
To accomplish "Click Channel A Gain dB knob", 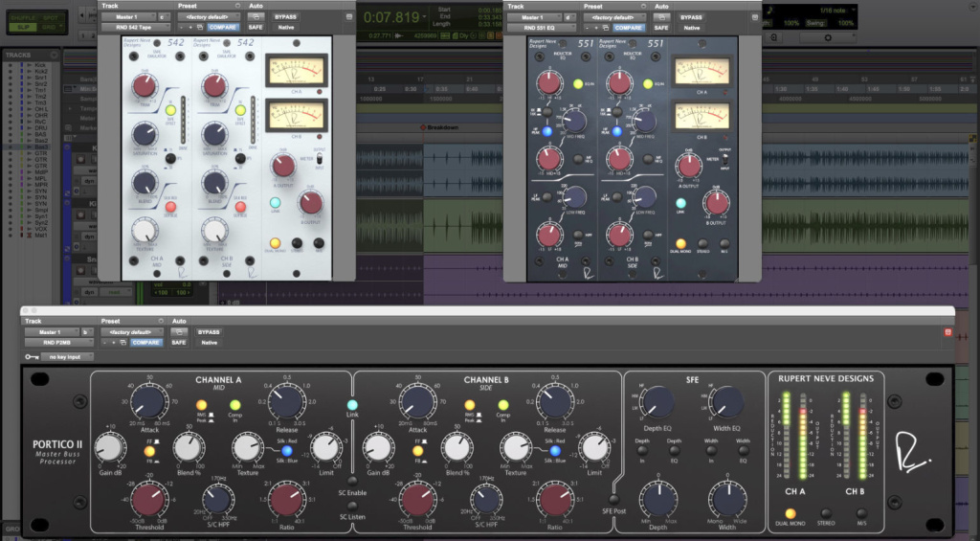I will pyautogui.click(x=110, y=448).
